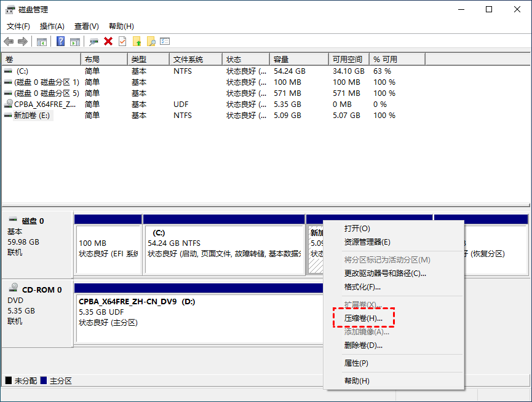The height and width of the screenshot is (402, 532).
Task: Select the CPBA_X64FRE_Z... volume row
Action: pyautogui.click(x=214, y=104)
